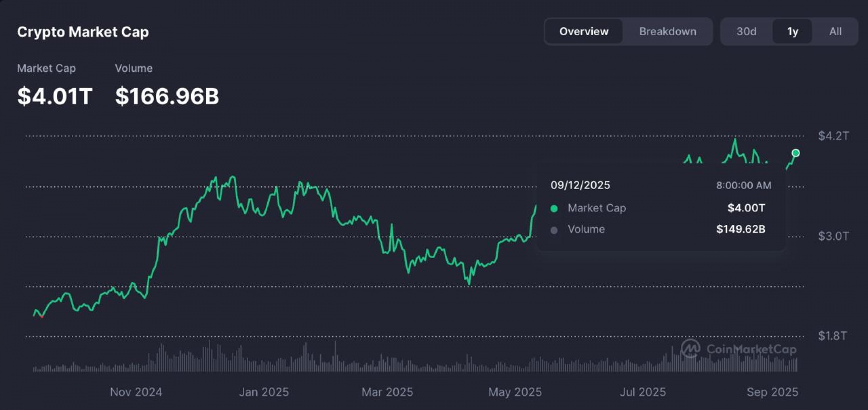The width and height of the screenshot is (868, 410).
Task: Click the 09/12/2025 date in tooltip
Action: (580, 185)
